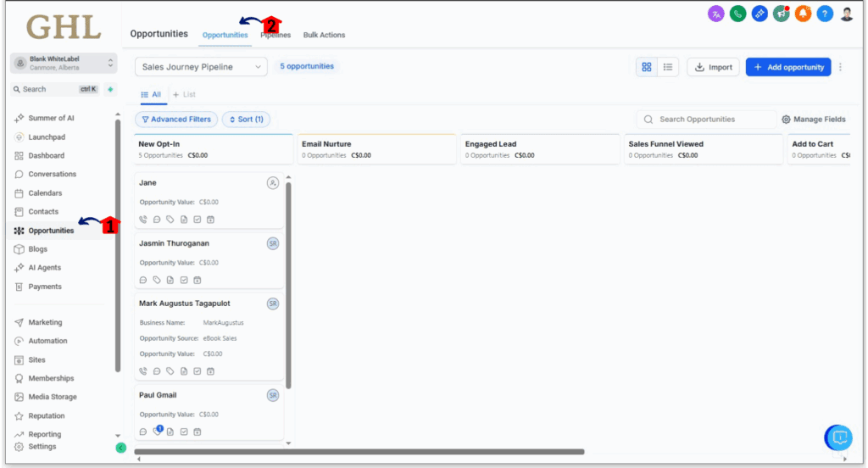Open the three-dot more options menu

coord(840,67)
